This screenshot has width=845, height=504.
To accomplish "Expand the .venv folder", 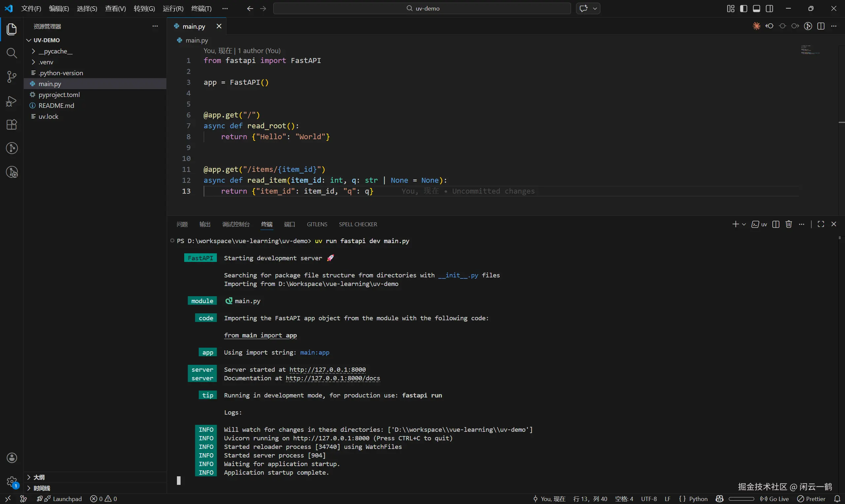I will click(46, 62).
